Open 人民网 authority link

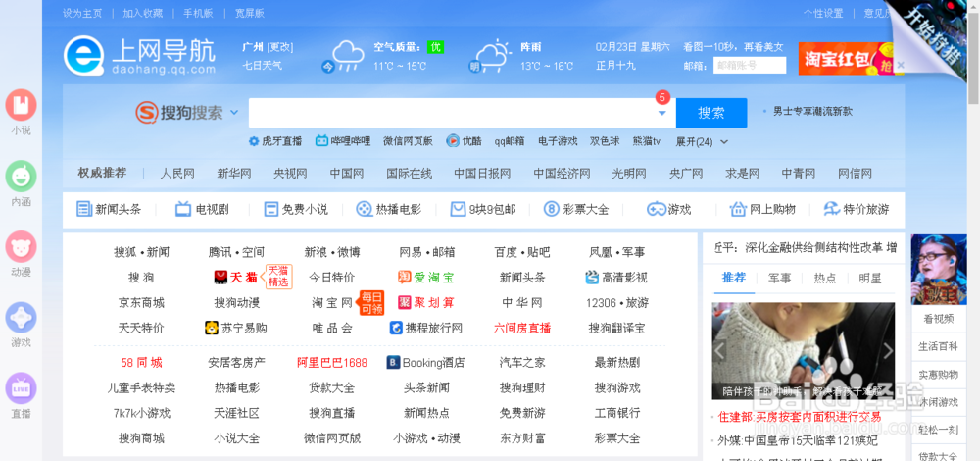176,174
